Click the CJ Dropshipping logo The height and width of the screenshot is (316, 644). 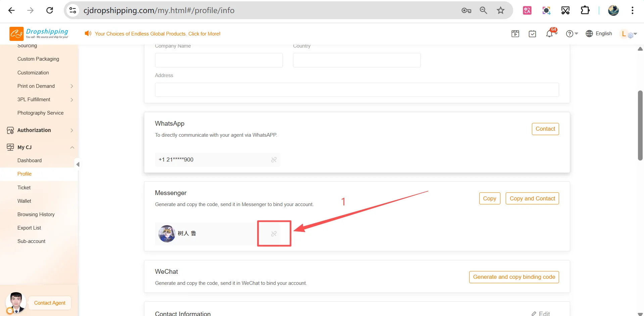coord(39,34)
